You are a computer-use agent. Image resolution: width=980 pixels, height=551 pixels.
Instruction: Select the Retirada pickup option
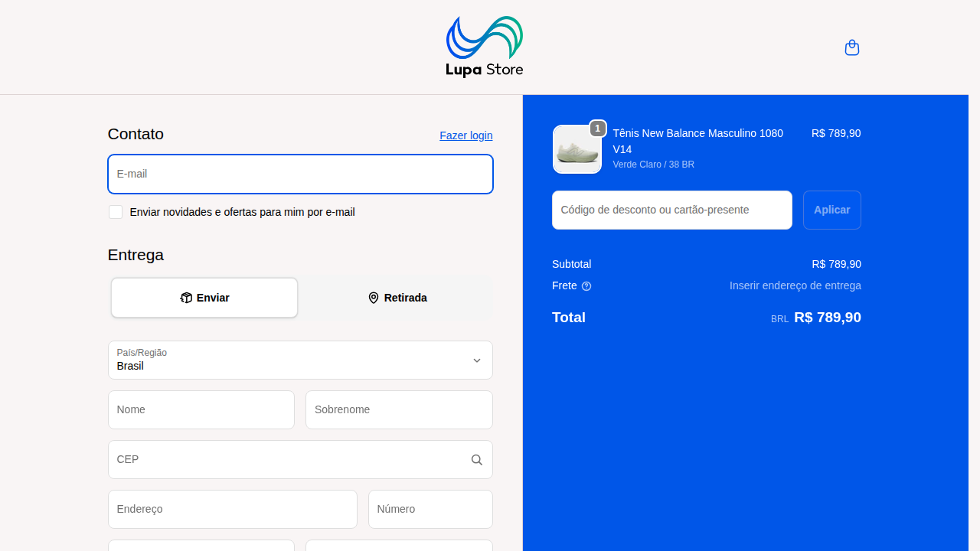click(x=397, y=298)
